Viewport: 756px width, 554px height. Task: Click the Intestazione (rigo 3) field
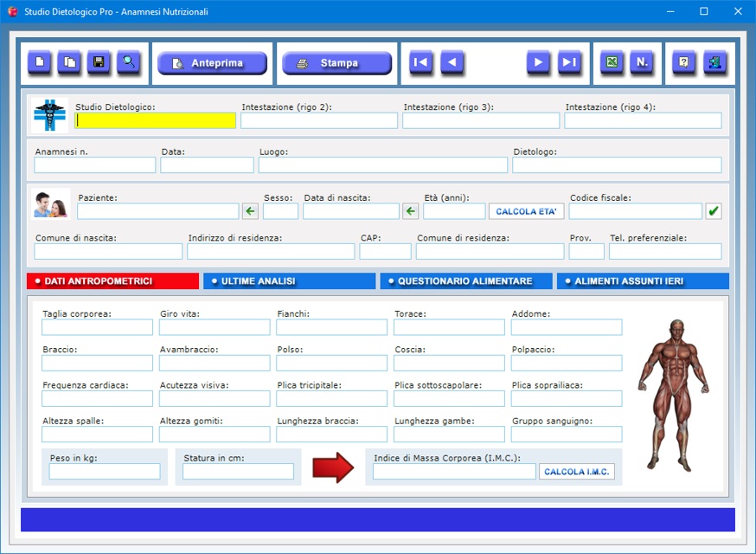click(x=481, y=120)
